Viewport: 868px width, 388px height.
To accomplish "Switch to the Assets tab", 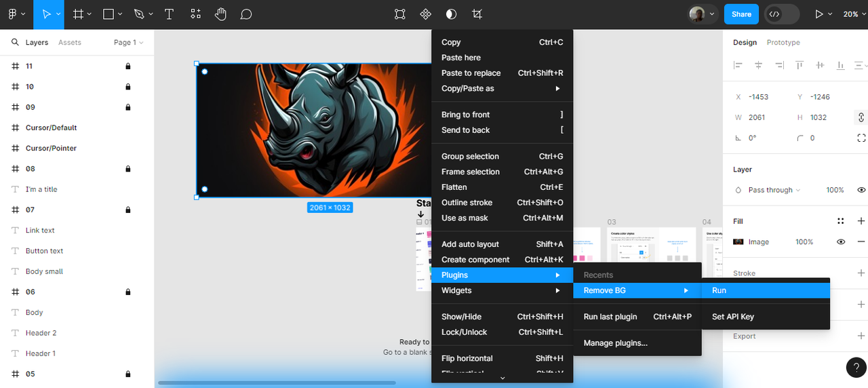I will point(70,42).
